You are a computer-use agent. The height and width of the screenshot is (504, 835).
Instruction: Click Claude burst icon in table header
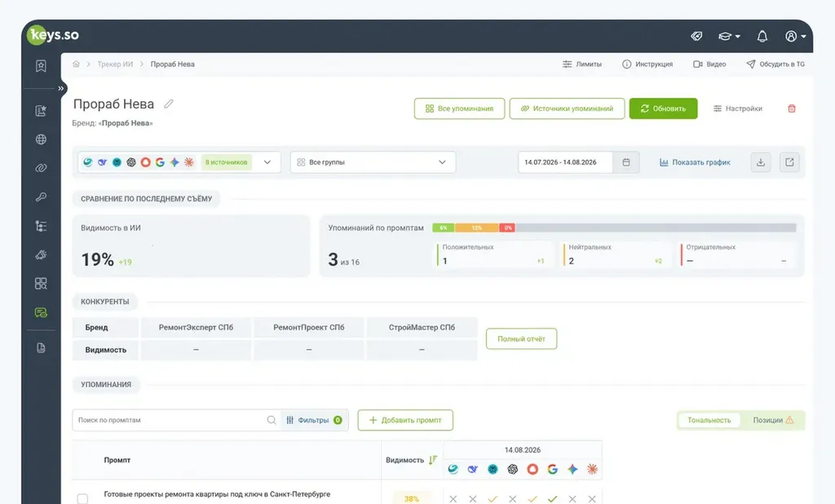click(592, 470)
